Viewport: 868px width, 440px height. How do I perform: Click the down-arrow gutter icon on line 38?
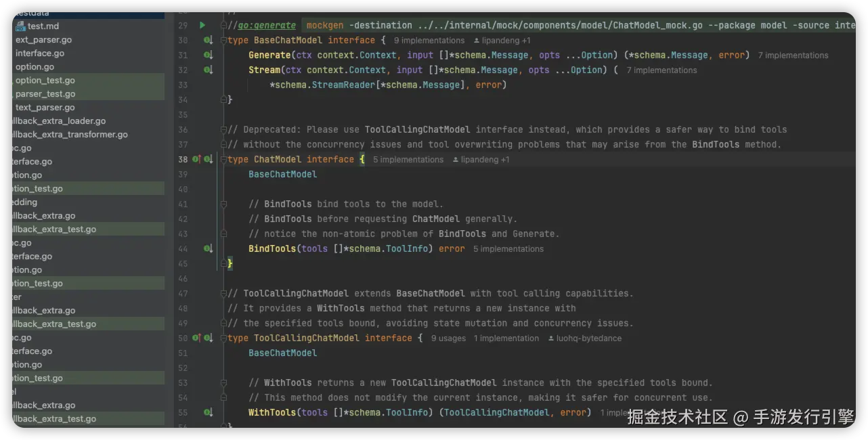(x=209, y=160)
